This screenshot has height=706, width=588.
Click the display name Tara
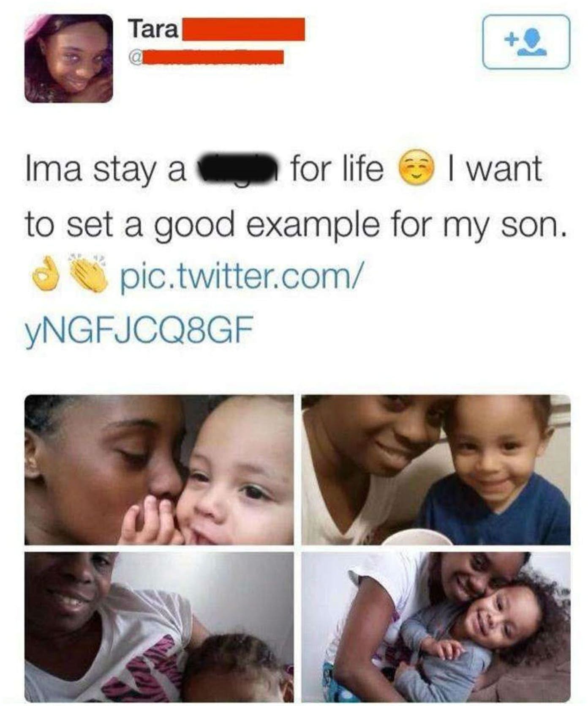coord(154,30)
